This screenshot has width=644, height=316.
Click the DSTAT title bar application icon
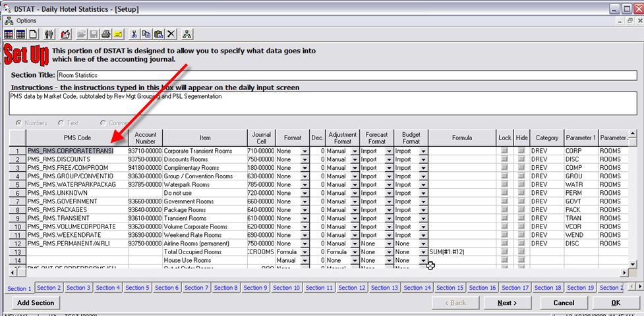coord(7,8)
